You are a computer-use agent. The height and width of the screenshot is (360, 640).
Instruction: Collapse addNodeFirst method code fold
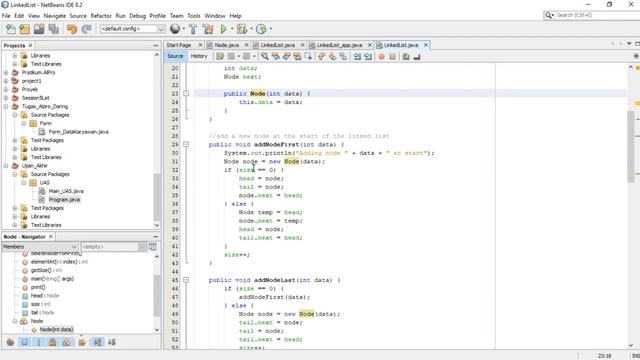click(x=186, y=144)
